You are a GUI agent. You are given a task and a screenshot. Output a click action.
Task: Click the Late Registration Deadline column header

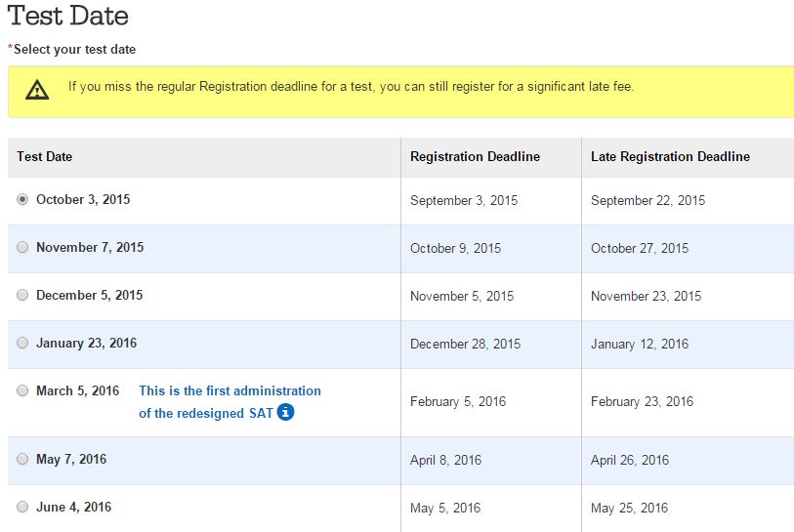coord(670,156)
